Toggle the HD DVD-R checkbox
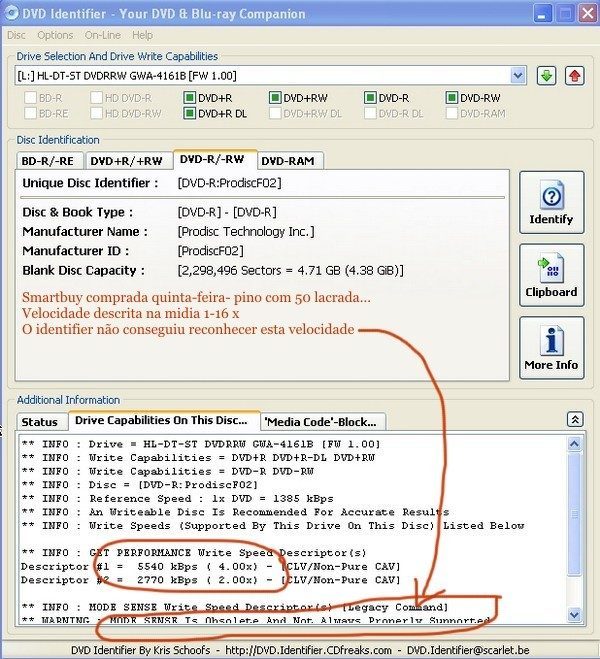 pyautogui.click(x=97, y=98)
